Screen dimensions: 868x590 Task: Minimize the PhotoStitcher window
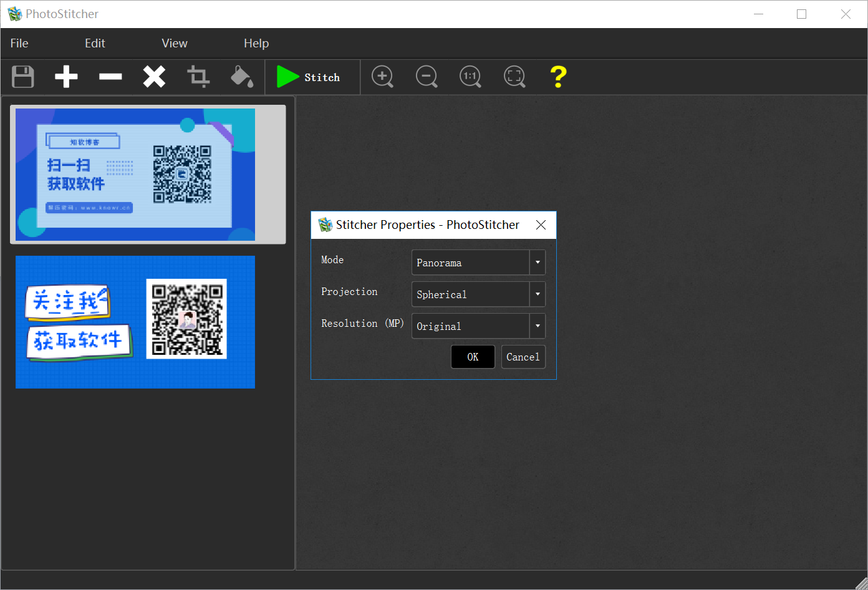(759, 14)
